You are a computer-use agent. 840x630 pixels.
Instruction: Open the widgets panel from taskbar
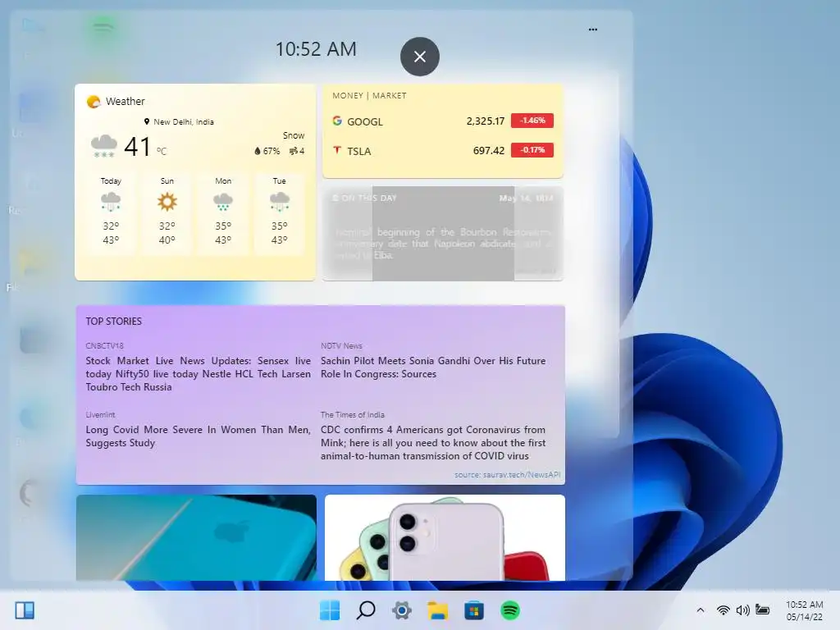25,610
